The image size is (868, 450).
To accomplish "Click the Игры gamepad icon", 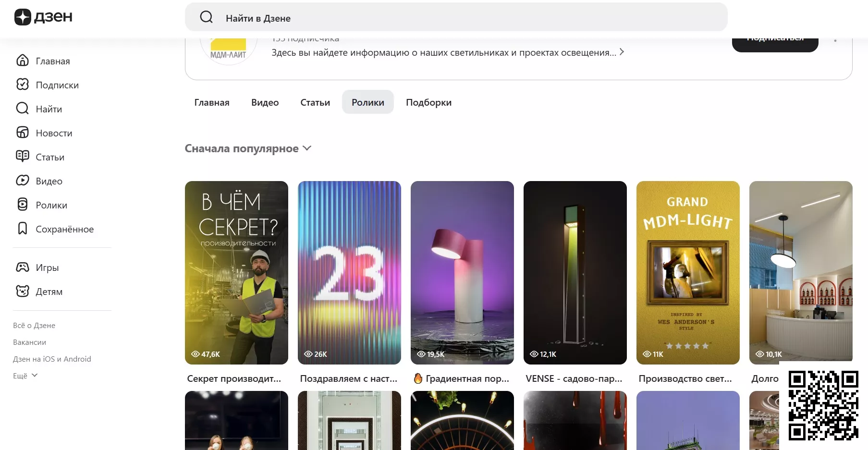I will tap(23, 267).
